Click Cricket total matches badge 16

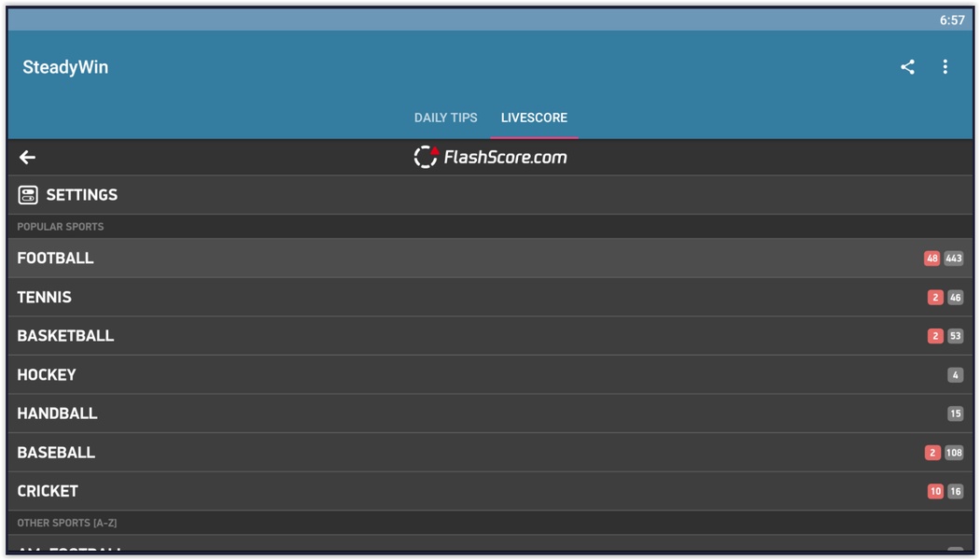coord(956,491)
